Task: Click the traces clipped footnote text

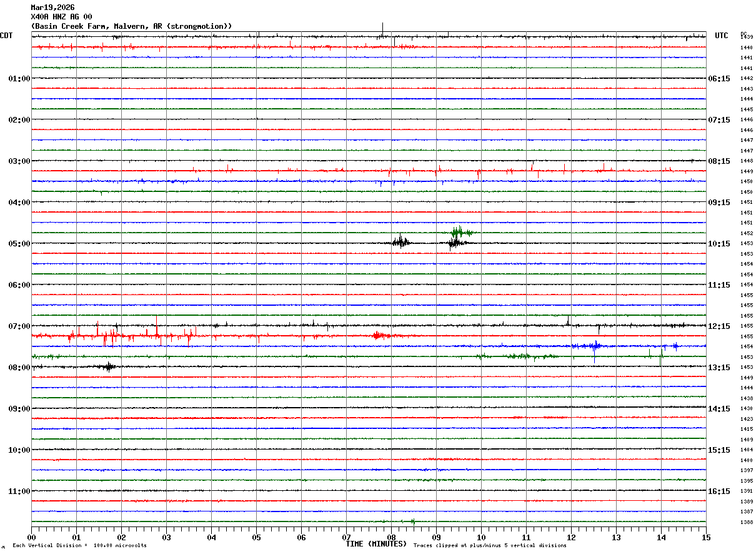Action: 490,545
